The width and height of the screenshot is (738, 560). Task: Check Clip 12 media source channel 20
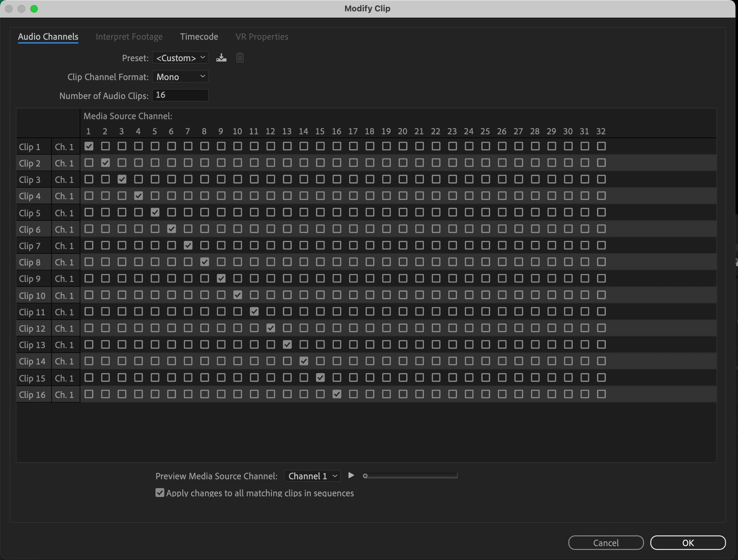pos(403,328)
